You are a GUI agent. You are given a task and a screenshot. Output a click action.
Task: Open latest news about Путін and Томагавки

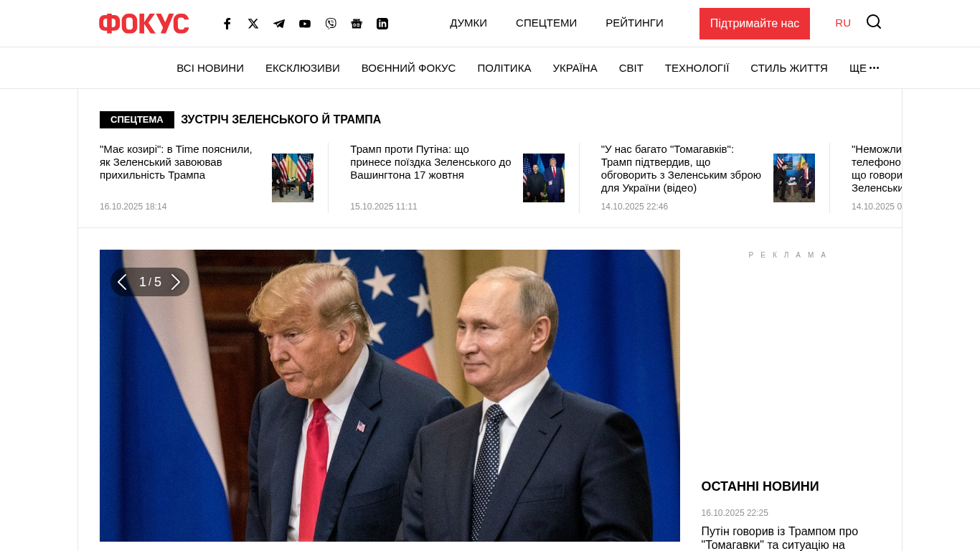click(780, 538)
